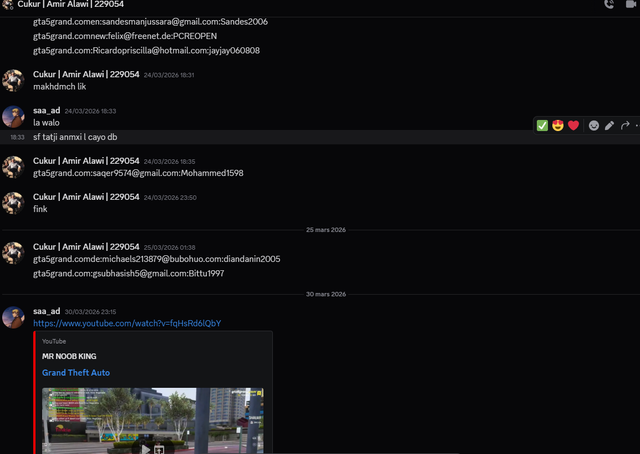640x454 pixels.
Task: React with the green checkmark emoji
Action: (542, 125)
